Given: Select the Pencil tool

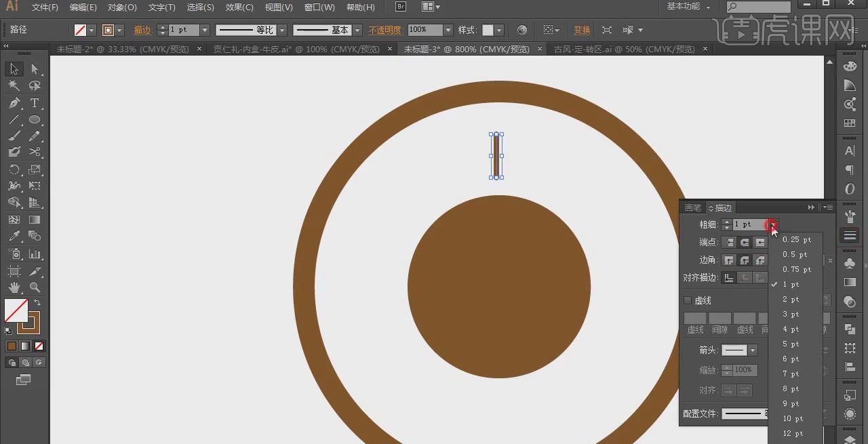Looking at the screenshot, I should 35,136.
